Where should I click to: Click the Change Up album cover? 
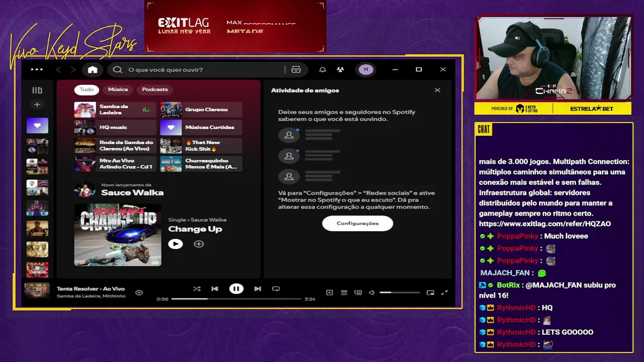[118, 234]
